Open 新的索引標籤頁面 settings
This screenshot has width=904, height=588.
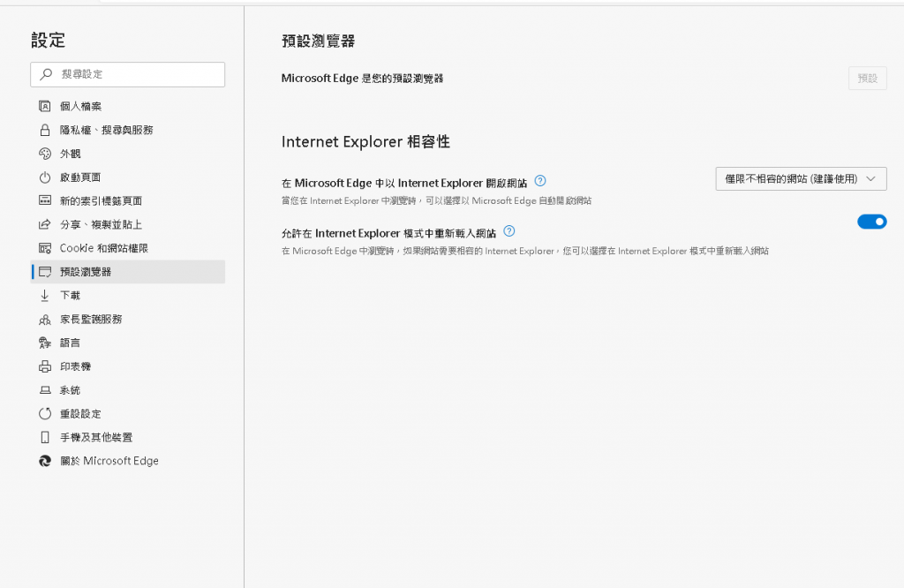127,200
